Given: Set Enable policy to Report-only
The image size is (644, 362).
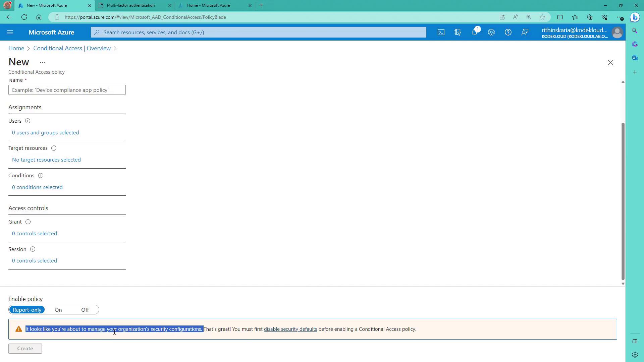Looking at the screenshot, I should (27, 310).
